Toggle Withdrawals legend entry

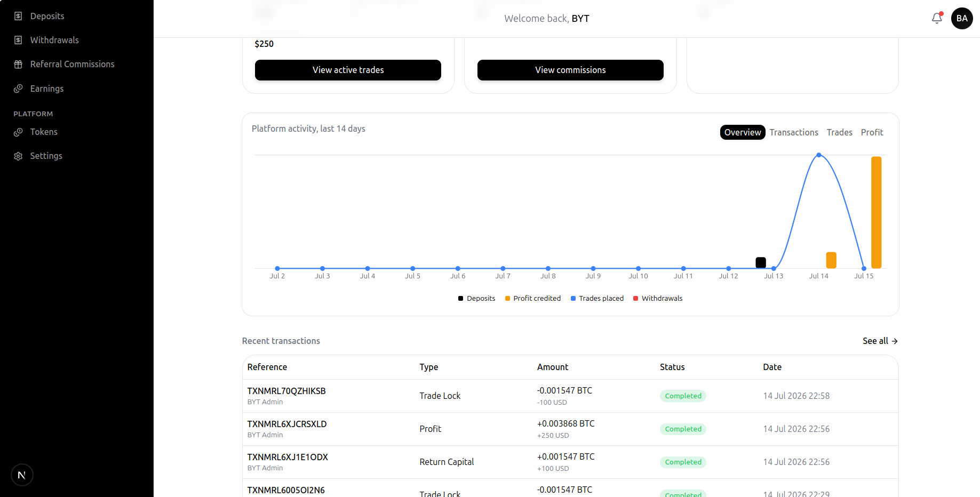658,298
